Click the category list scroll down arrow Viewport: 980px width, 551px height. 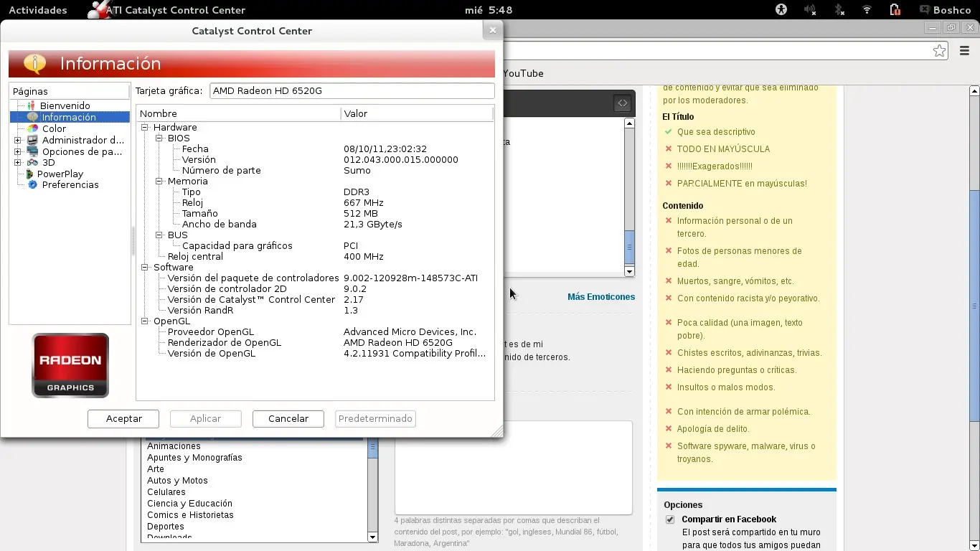coord(372,537)
